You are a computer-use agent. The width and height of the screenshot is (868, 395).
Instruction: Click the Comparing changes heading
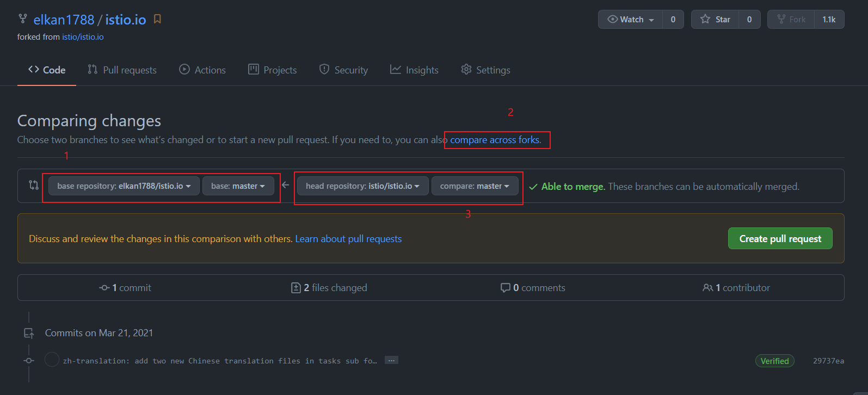click(x=89, y=120)
